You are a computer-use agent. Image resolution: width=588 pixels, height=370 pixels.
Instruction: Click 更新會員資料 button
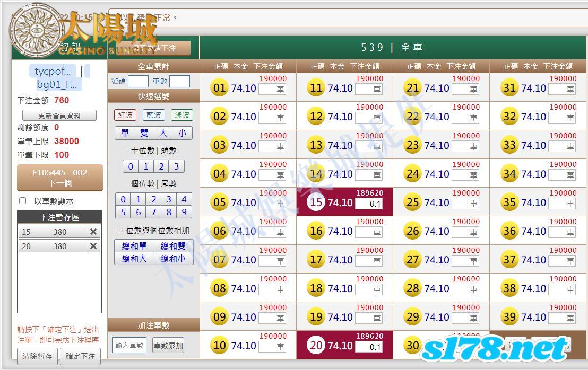click(x=59, y=116)
